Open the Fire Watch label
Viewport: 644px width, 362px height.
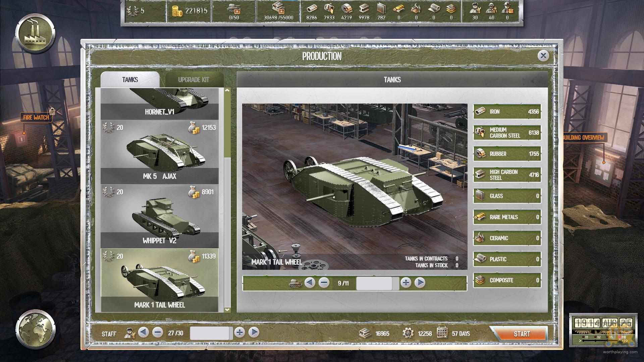[36, 117]
